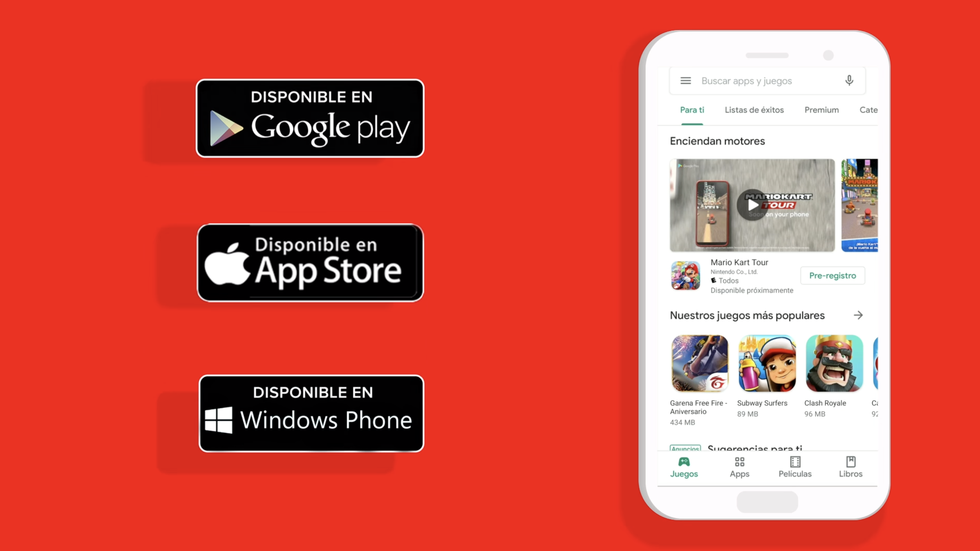Tap the Buscar apps y juegos search field
The width and height of the screenshot is (980, 551).
(767, 80)
